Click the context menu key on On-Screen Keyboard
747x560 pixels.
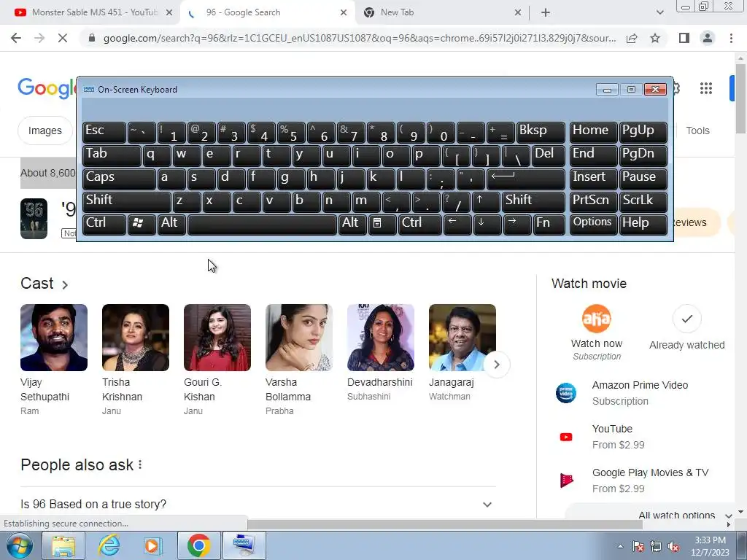(382, 224)
